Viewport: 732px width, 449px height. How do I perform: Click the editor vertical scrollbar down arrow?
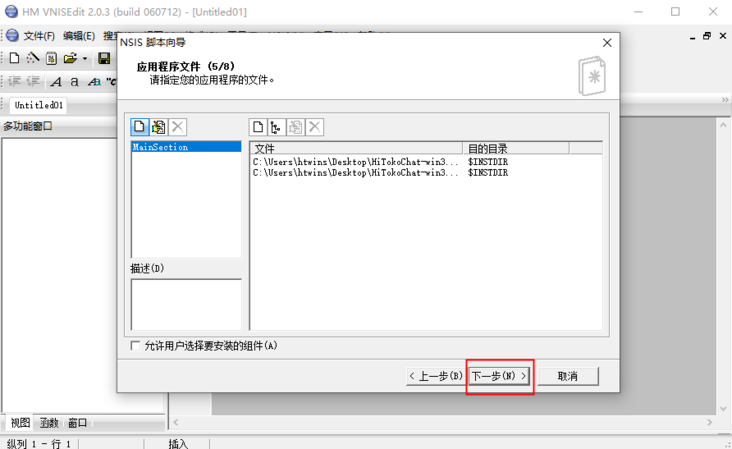(723, 409)
